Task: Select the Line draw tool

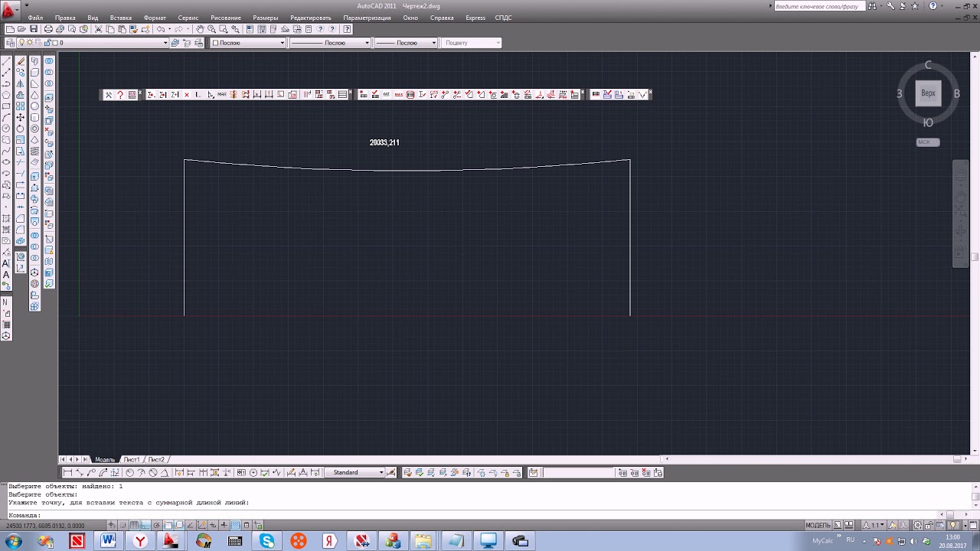Action: pyautogui.click(x=6, y=61)
